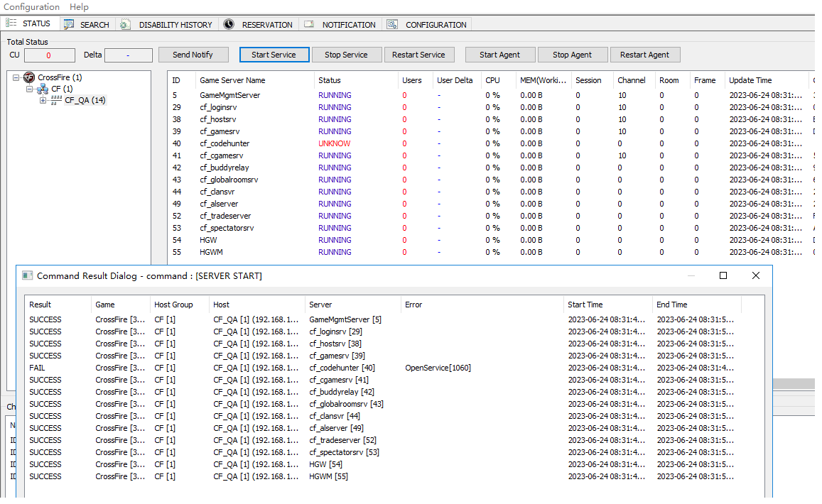
Task: Click the CU value field
Action: [49, 55]
